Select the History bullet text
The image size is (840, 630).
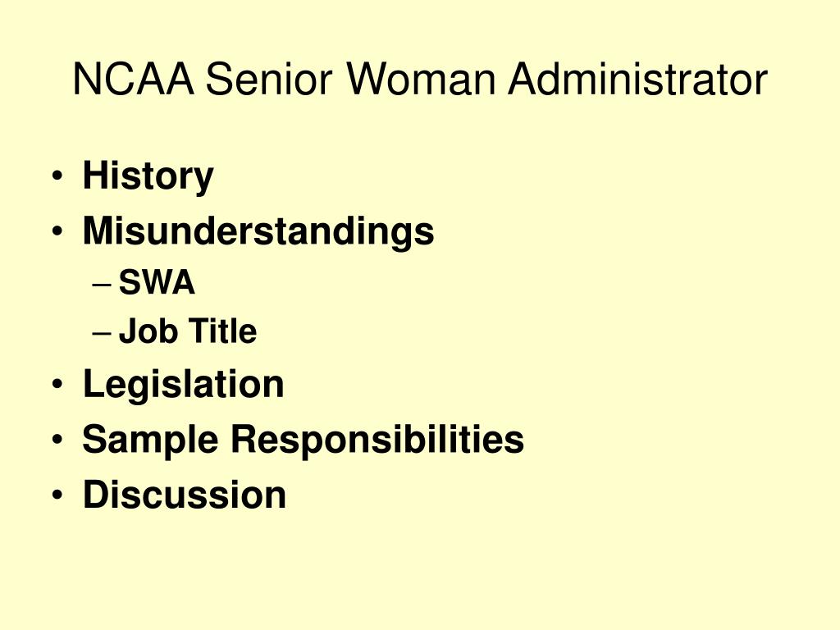click(x=148, y=177)
